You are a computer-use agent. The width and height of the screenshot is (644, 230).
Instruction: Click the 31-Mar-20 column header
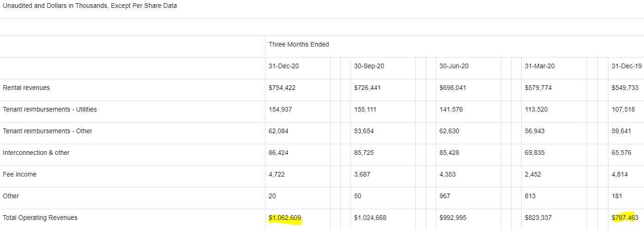(x=540, y=66)
